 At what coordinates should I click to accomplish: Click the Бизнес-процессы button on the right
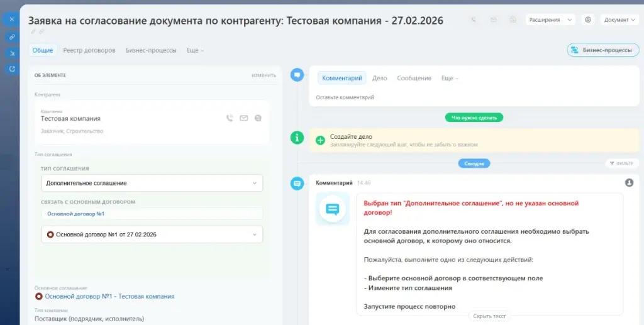coord(602,50)
